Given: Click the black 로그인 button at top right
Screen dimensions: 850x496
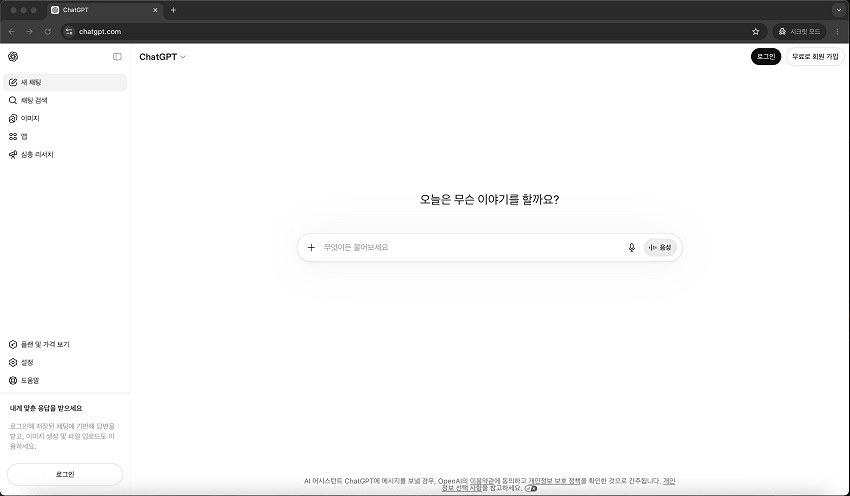Looking at the screenshot, I should (765, 56).
